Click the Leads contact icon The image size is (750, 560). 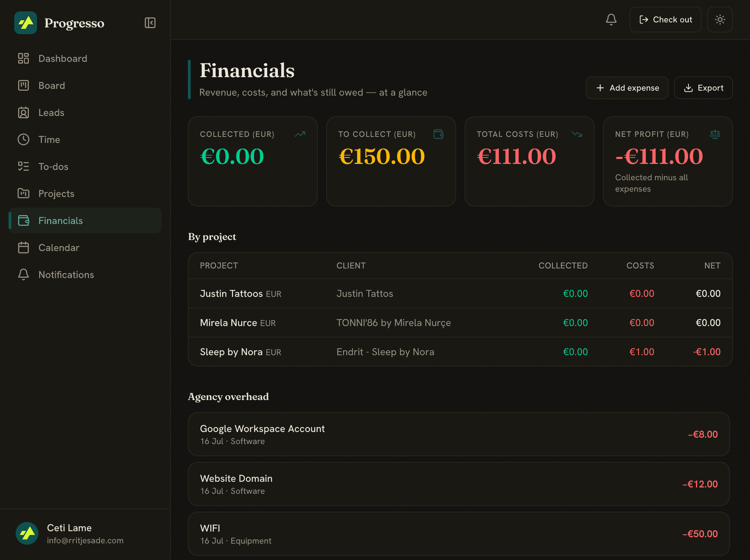point(23,112)
